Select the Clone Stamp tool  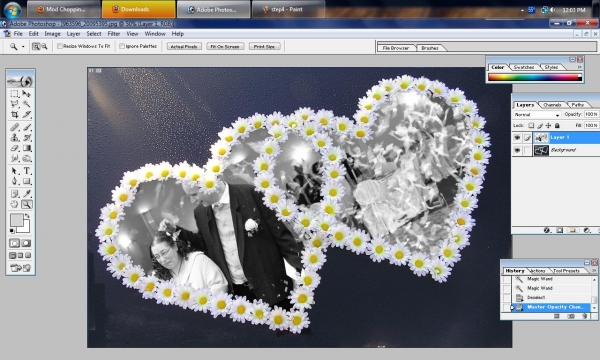click(x=15, y=138)
